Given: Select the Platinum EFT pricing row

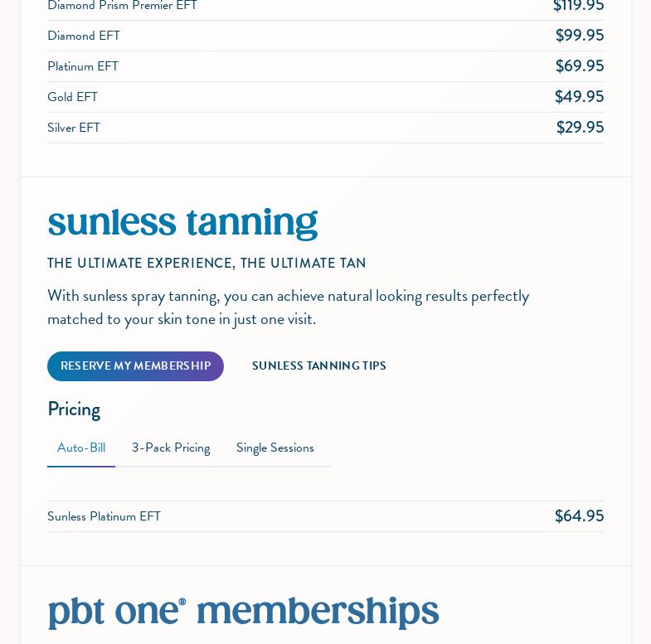Looking at the screenshot, I should pyautogui.click(x=325, y=66).
